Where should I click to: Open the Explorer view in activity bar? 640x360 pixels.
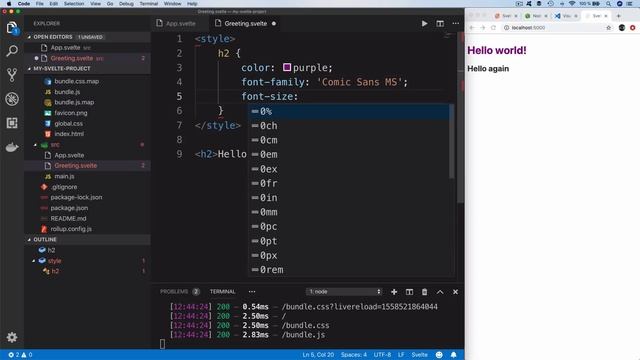point(12,28)
